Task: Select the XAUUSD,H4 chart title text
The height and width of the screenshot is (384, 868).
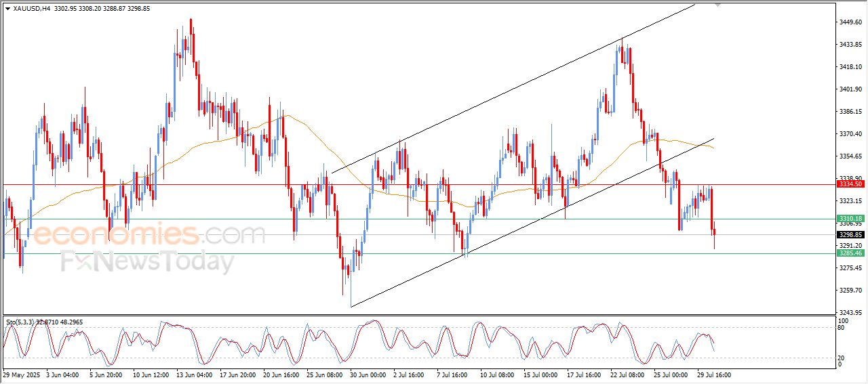Action: coord(31,9)
